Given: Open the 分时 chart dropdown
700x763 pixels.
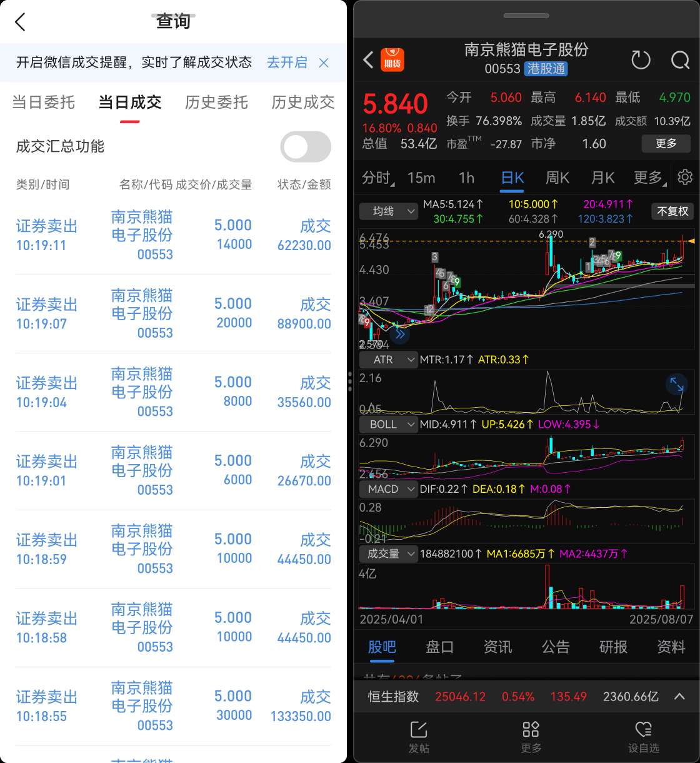Looking at the screenshot, I should point(378,178).
